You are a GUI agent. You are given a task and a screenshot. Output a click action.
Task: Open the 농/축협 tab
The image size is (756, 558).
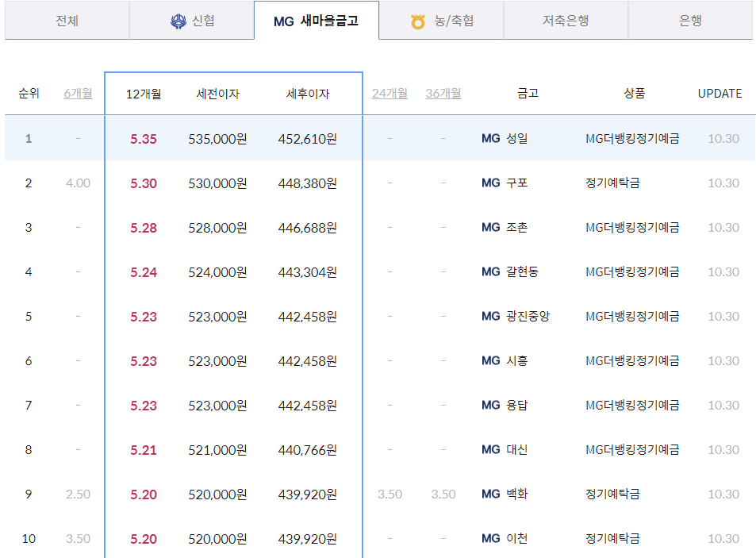coord(441,21)
